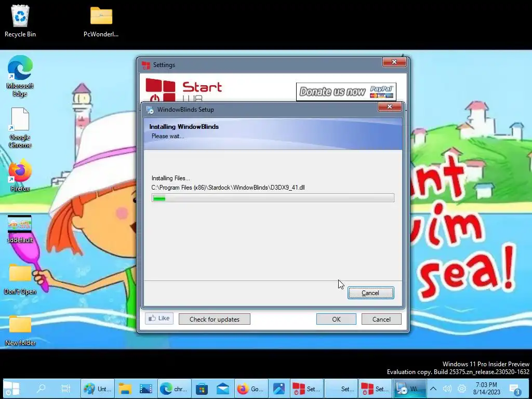The height and width of the screenshot is (399, 532).
Task: Click Cancel at bottom of Settings window
Action: click(x=381, y=320)
